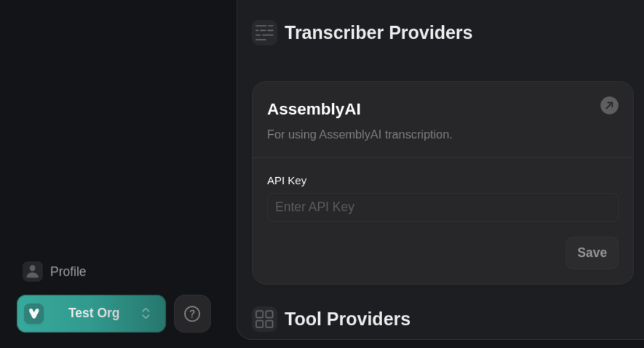
Task: Click the AssemblyAI transcription description text
Action: pos(360,135)
